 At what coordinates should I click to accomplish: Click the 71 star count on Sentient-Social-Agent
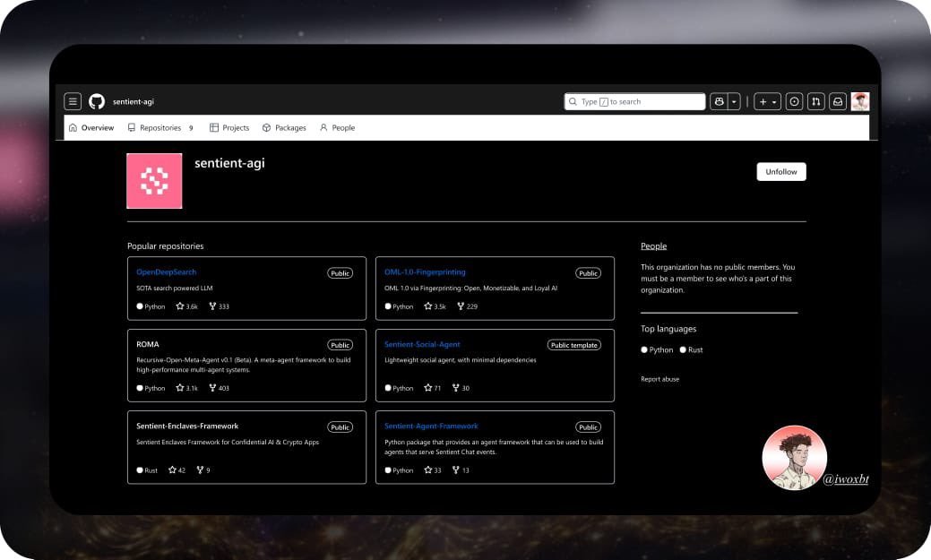[x=432, y=388]
